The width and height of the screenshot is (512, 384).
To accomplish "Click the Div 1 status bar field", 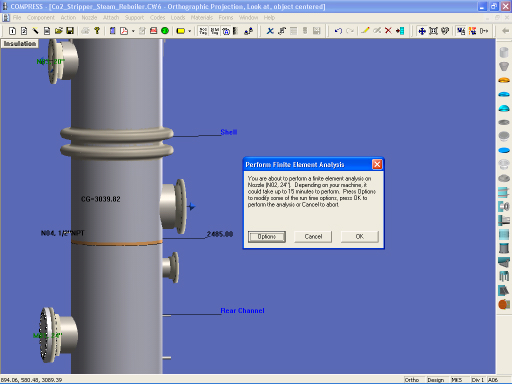I will (x=477, y=380).
